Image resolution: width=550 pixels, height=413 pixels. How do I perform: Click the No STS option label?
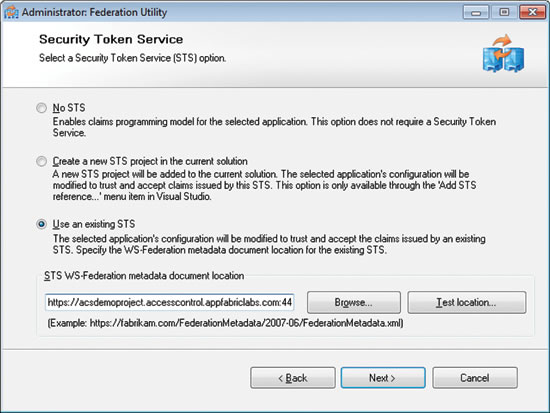[x=69, y=108]
